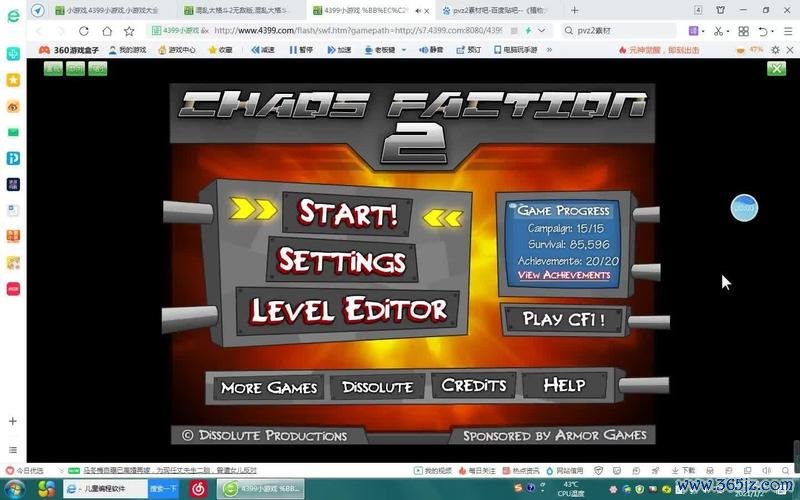Click the sidebar plus add icon
This screenshot has width=800, height=500.
tap(13, 421)
